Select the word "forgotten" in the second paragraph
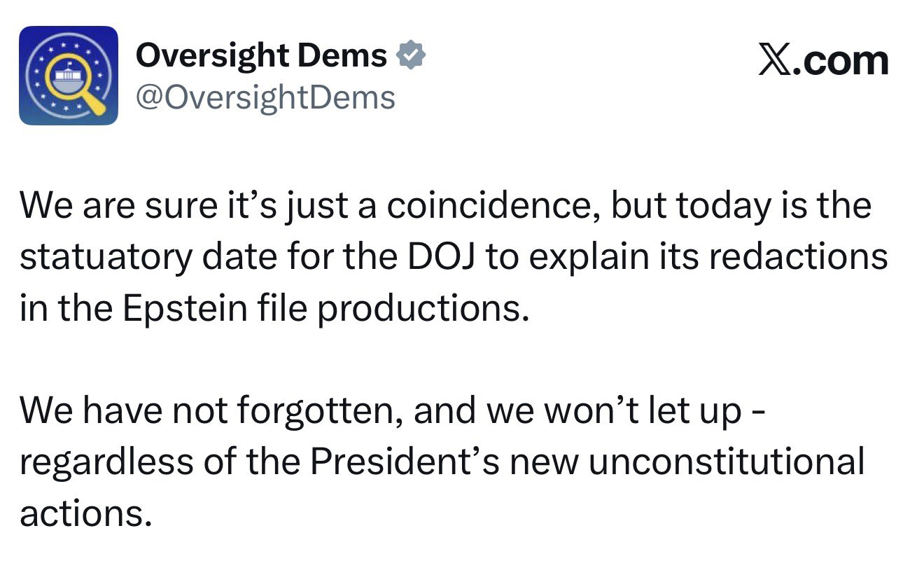This screenshot has width=924, height=582. click(319, 411)
